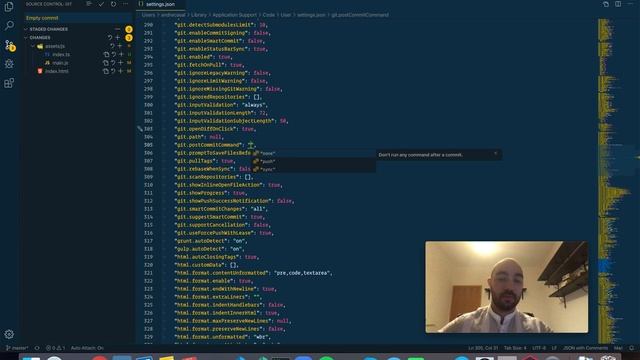
Task: Open the Extensions view icon
Action: pyautogui.click(x=9, y=83)
